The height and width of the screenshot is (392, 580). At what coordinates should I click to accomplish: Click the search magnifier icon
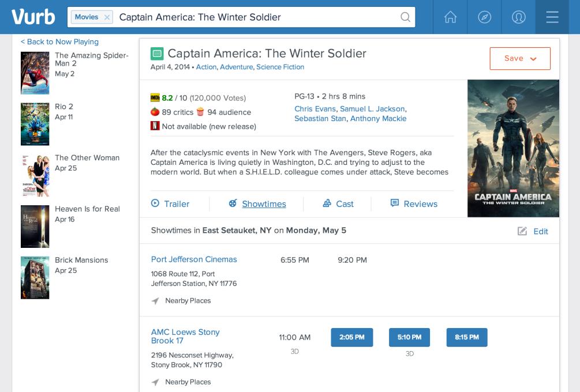point(406,17)
